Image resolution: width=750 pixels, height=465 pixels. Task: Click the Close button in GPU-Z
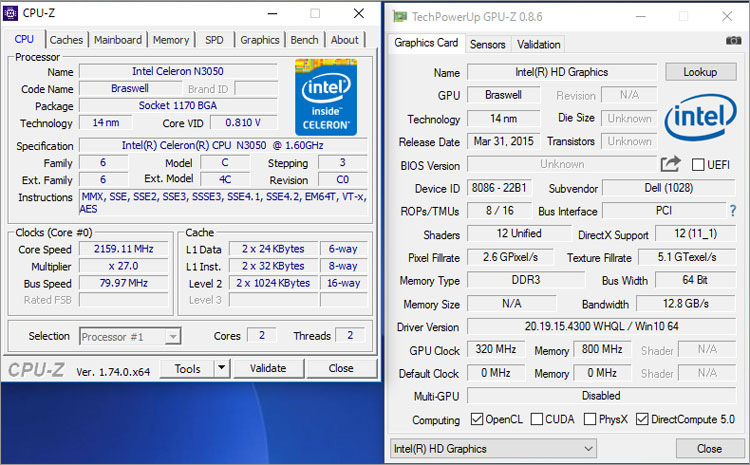pos(709,449)
